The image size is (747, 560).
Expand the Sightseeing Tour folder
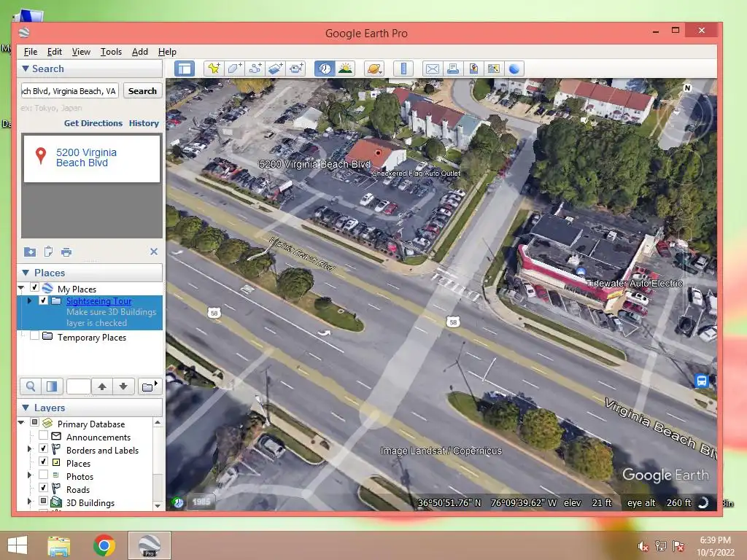coord(29,300)
